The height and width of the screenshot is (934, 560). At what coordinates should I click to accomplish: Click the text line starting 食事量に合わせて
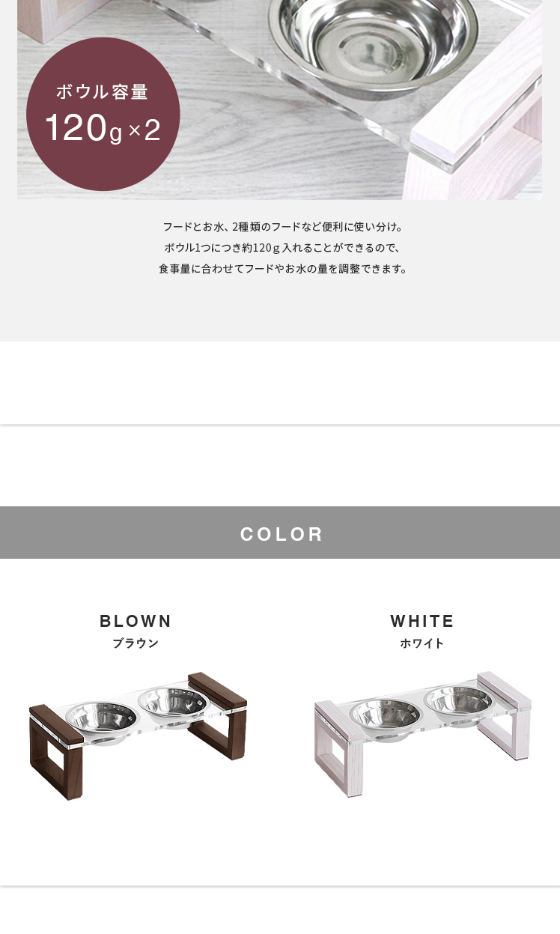[x=283, y=269]
